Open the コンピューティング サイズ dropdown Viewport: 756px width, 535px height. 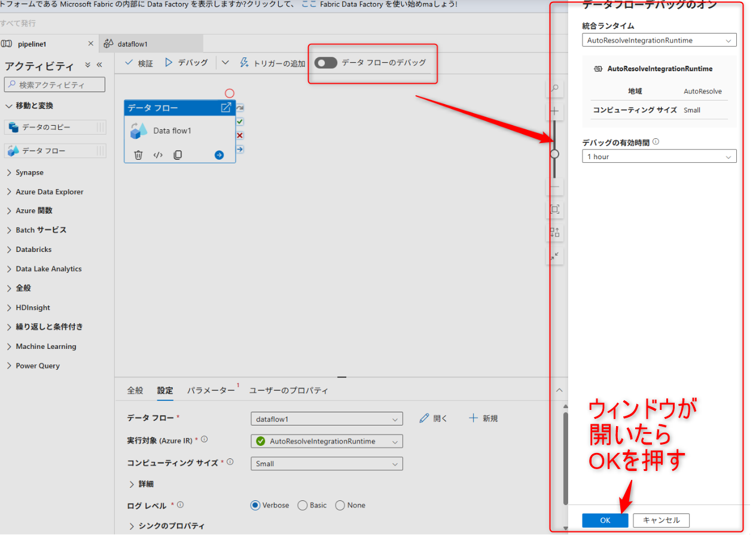(x=327, y=464)
